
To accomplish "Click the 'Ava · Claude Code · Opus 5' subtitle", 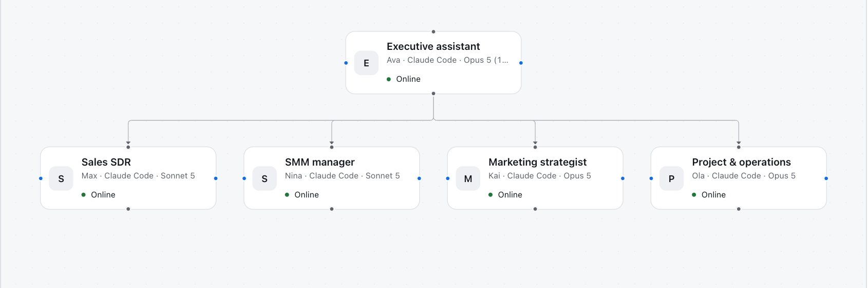I will point(447,60).
